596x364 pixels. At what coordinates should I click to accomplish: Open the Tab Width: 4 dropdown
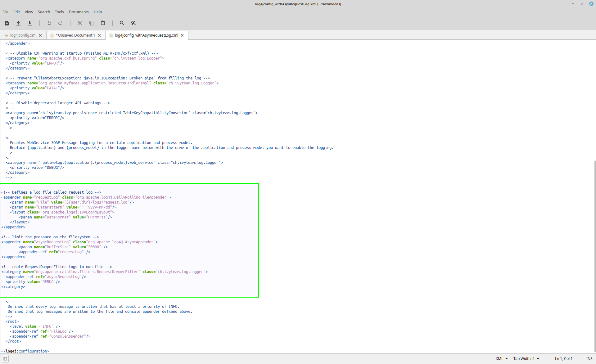pyautogui.click(x=526, y=359)
